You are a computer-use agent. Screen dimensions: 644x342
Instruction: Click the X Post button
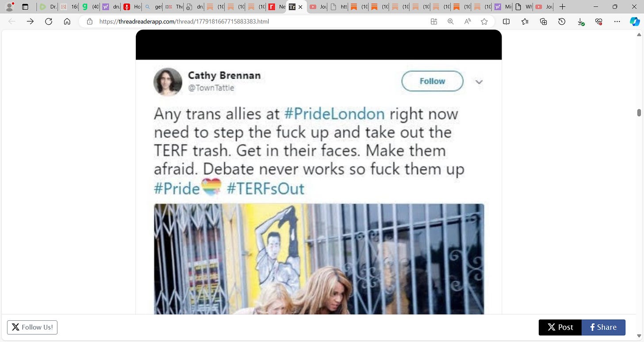[560, 327]
